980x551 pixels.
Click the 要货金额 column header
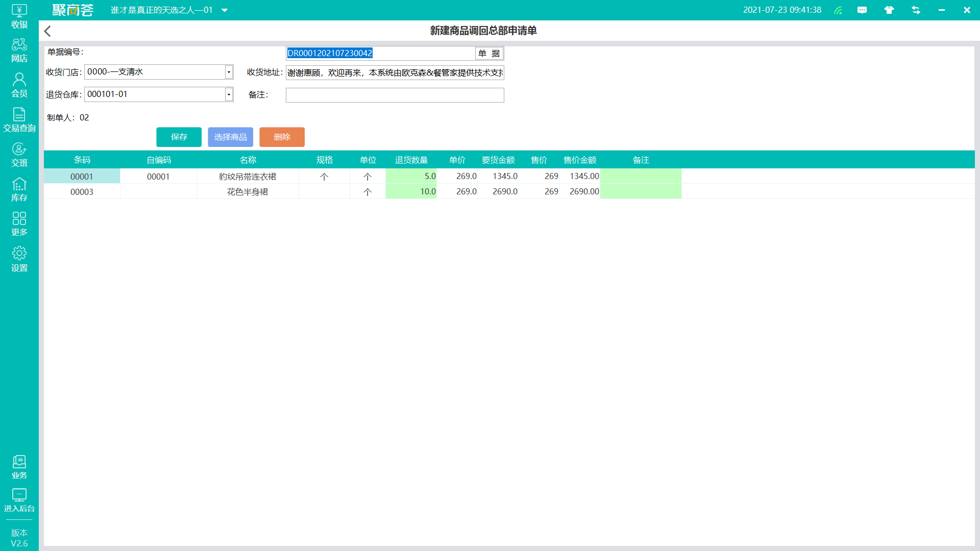coord(498,160)
